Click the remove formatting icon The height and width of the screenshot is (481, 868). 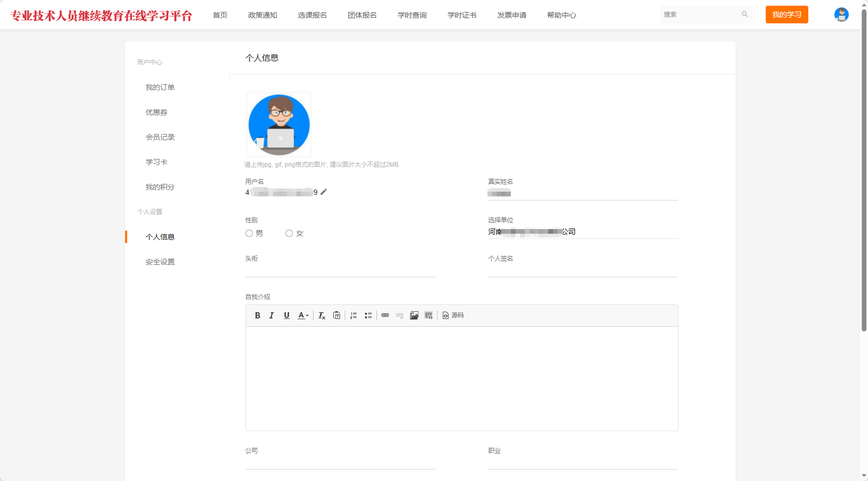tap(321, 315)
